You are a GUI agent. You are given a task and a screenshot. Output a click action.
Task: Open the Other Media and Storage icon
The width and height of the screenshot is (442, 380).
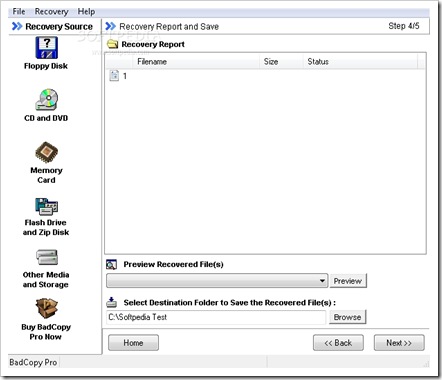click(47, 257)
